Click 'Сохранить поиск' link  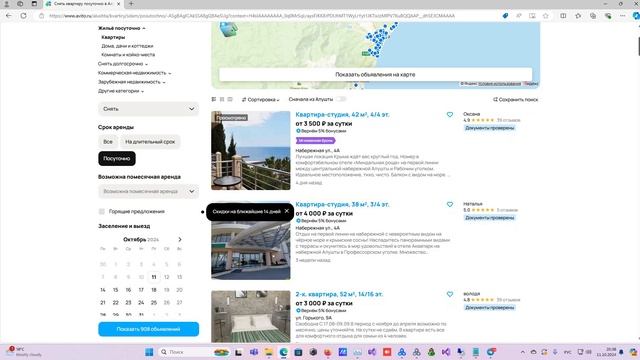pyautogui.click(x=516, y=99)
